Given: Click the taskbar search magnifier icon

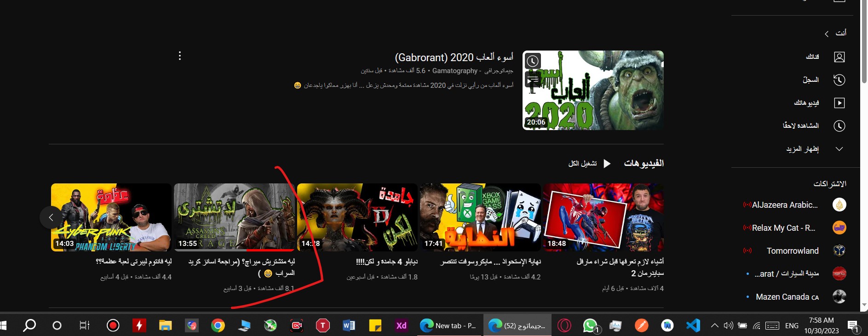Looking at the screenshot, I should tap(29, 325).
